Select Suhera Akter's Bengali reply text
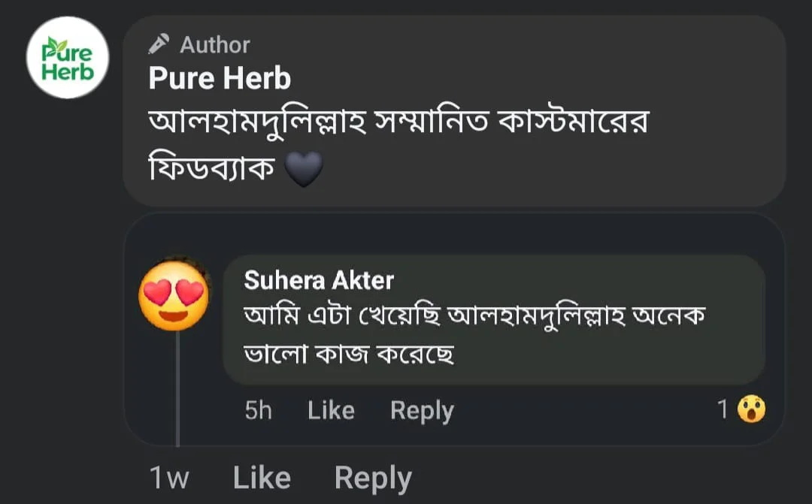Image resolution: width=812 pixels, height=504 pixels. tap(474, 318)
